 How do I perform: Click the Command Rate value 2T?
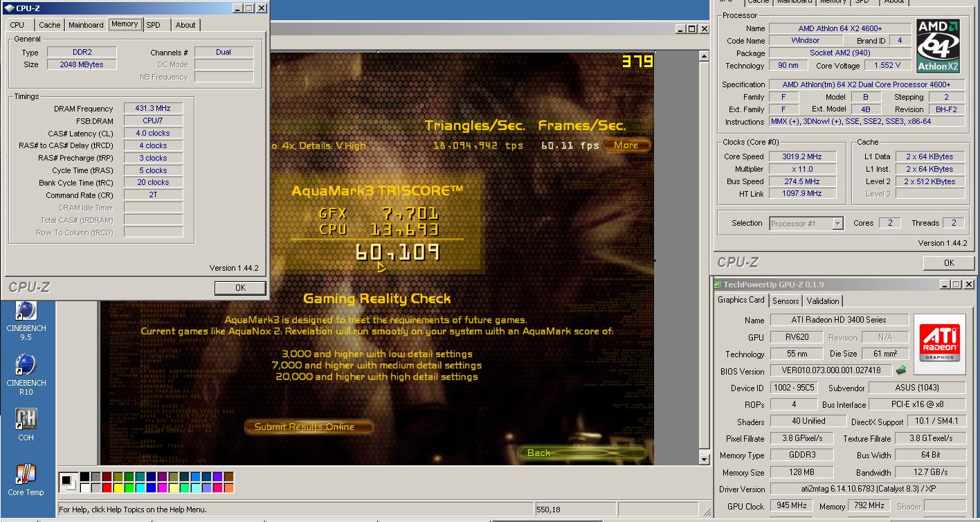coord(153,195)
